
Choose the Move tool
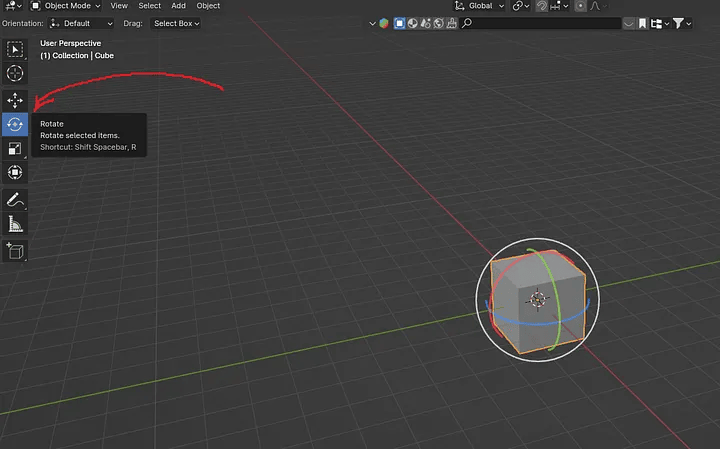pyautogui.click(x=15, y=100)
